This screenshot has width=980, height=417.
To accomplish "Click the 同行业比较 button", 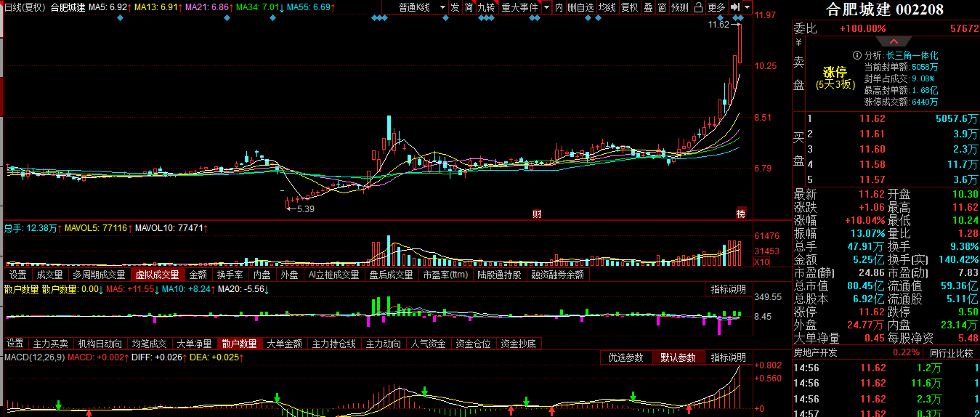I will [952, 352].
